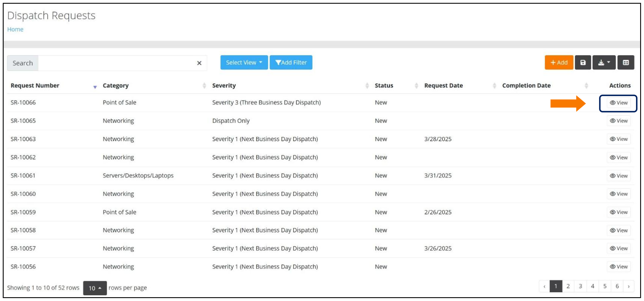Viewport: 644px width, 301px height.
Task: View request SR-10056
Action: tap(618, 267)
